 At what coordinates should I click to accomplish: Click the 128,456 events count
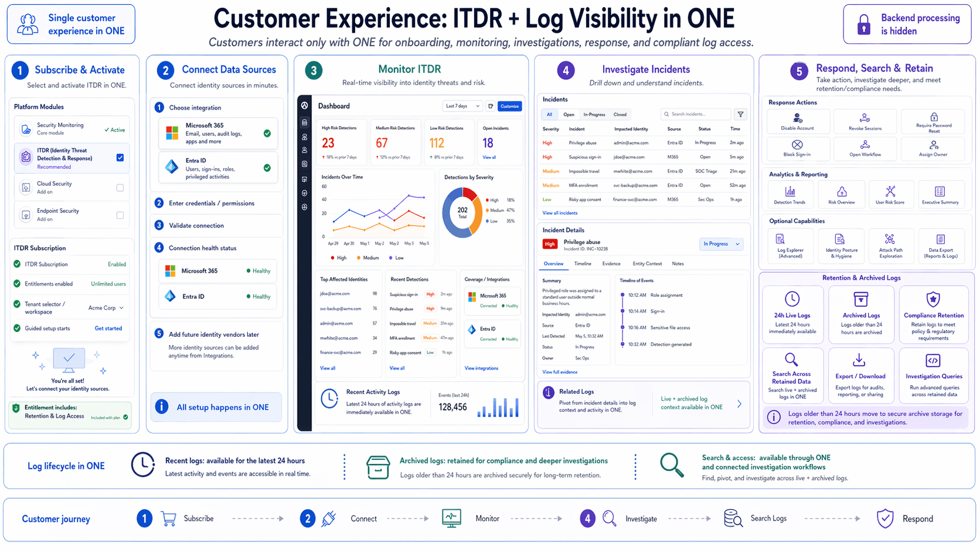click(452, 407)
